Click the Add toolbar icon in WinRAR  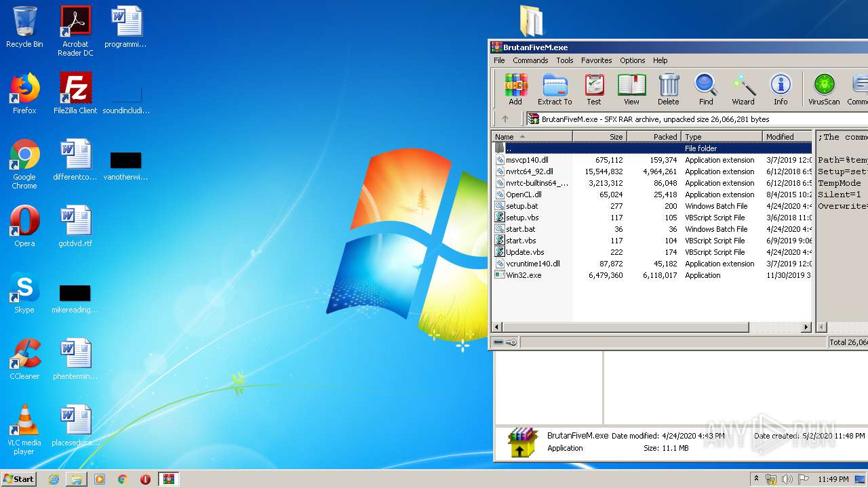point(515,89)
